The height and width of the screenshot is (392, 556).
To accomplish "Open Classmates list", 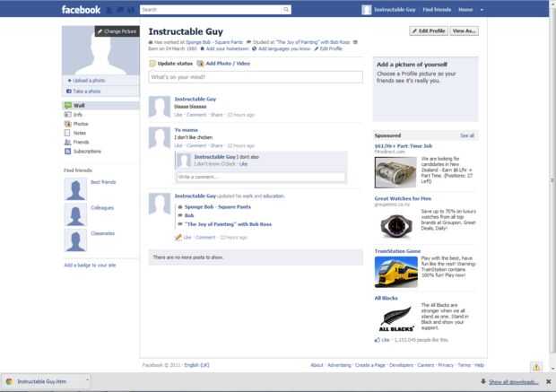I will pyautogui.click(x=102, y=233).
